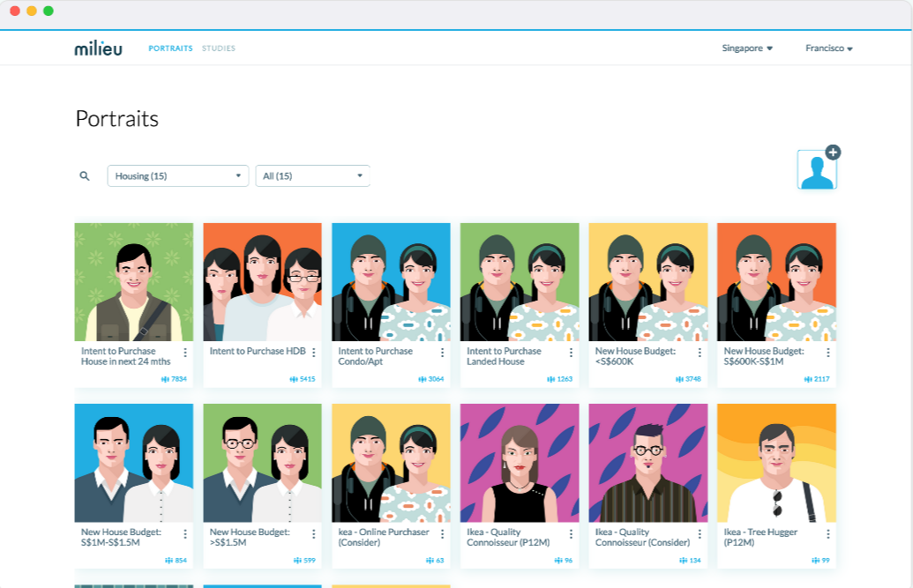
Task: Open the kebab menu on Ikea - Tree Hugger
Action: pyautogui.click(x=828, y=533)
